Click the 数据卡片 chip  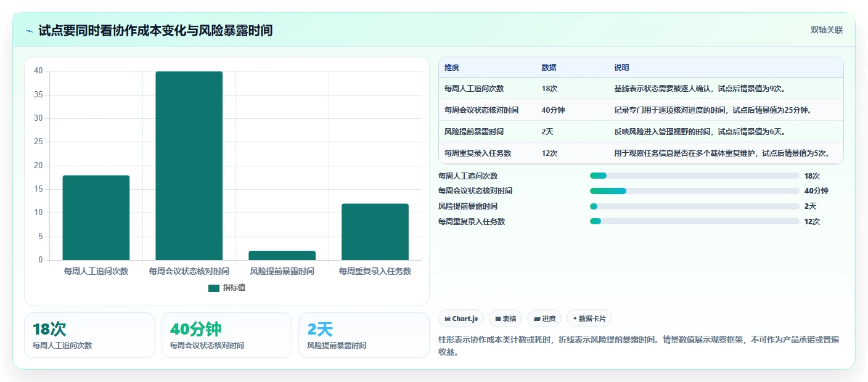[589, 319]
